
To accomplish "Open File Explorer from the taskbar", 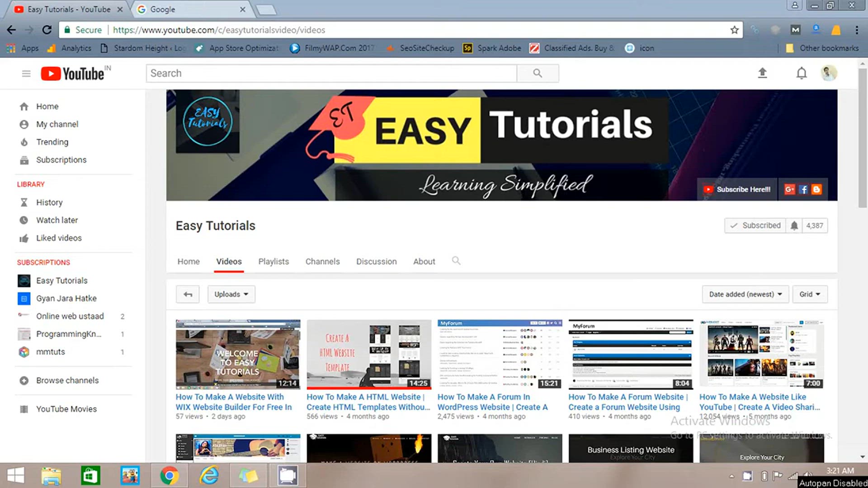I will coord(51,475).
